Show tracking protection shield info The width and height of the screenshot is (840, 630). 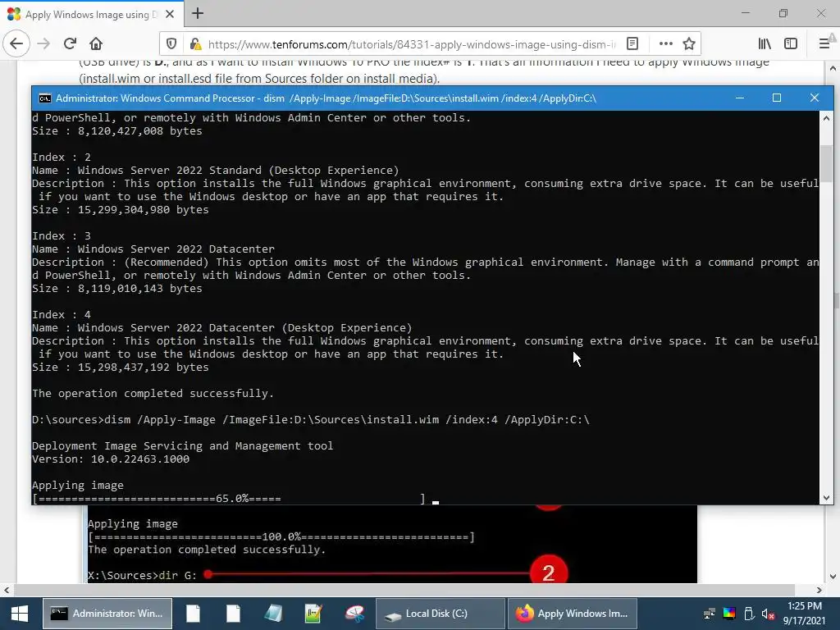coord(171,44)
